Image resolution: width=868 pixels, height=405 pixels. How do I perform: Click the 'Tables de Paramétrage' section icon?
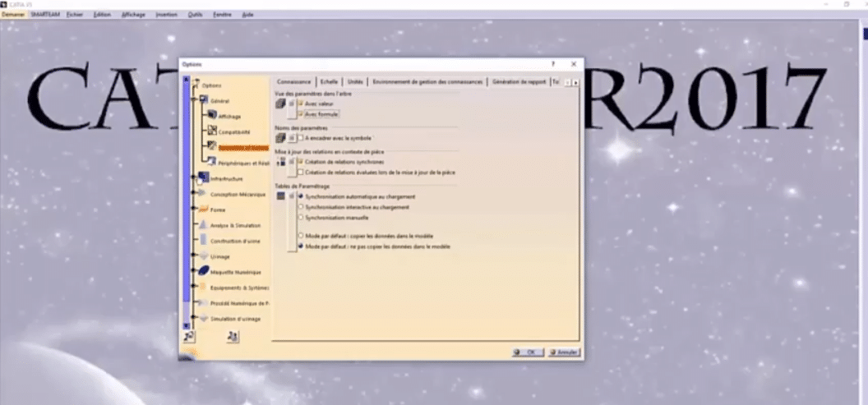click(x=280, y=196)
